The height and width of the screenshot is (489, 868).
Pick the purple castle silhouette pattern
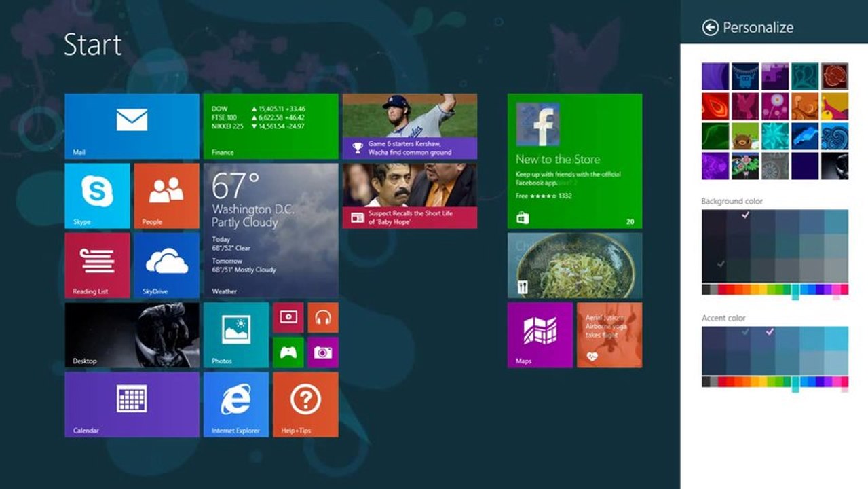click(775, 76)
